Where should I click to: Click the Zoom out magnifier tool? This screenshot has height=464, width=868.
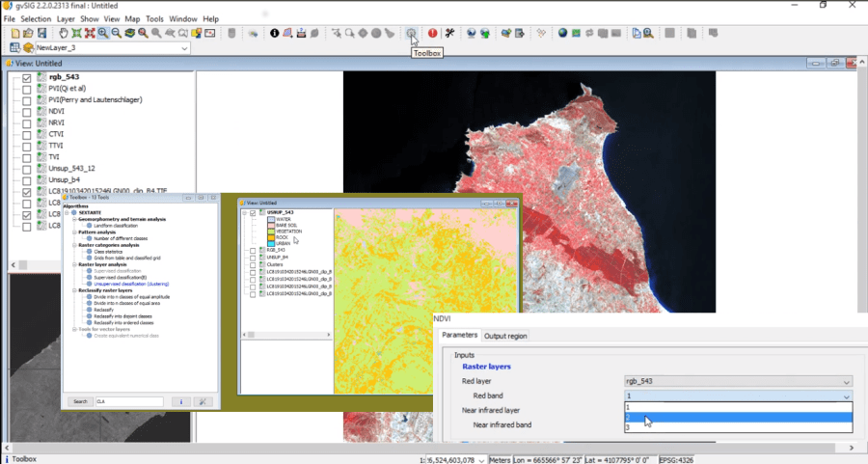116,33
